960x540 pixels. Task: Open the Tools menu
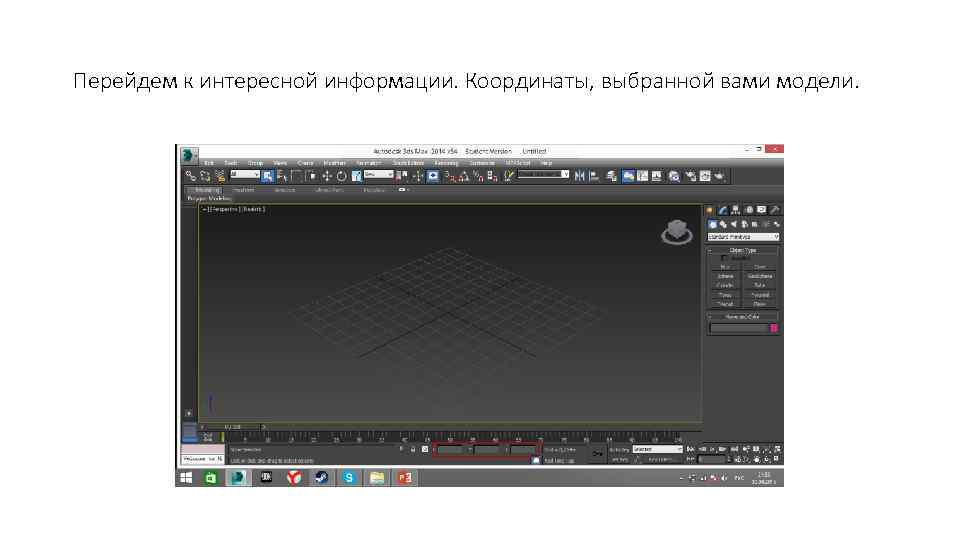(x=231, y=163)
